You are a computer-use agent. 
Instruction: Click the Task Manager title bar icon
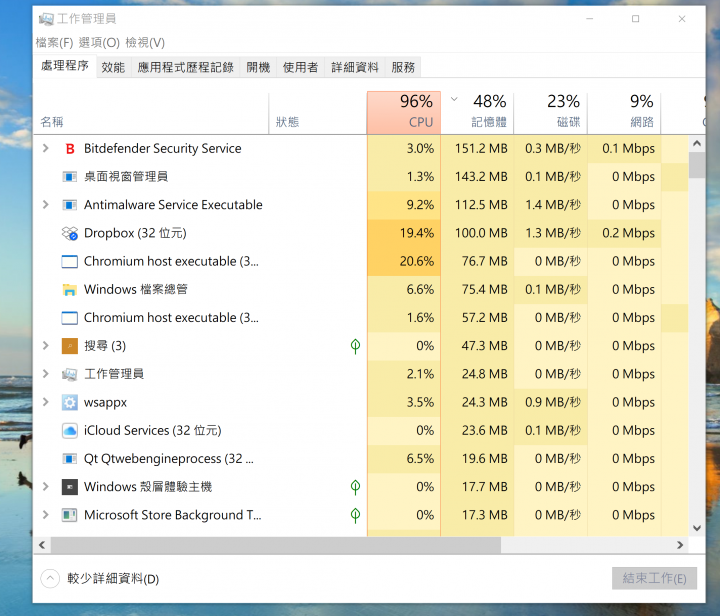46,19
